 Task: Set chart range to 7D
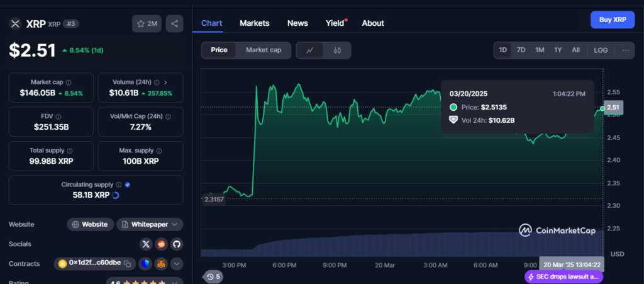pos(521,50)
